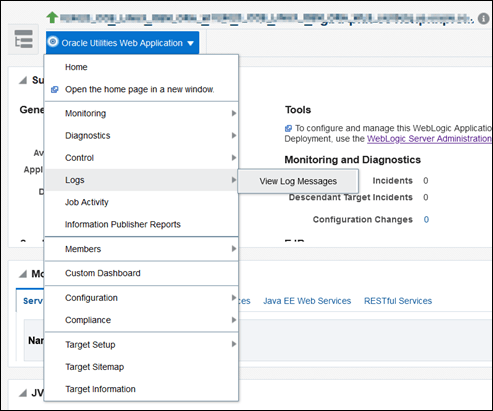Viewport: 493px width, 411px height.
Task: Open Custom Dashboard
Action: click(141, 273)
